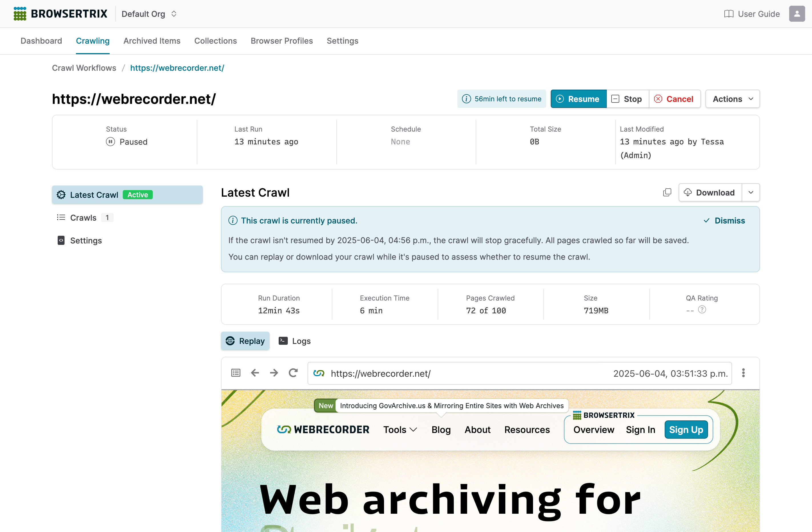Expand the Tools menu in replayed page

click(400, 430)
